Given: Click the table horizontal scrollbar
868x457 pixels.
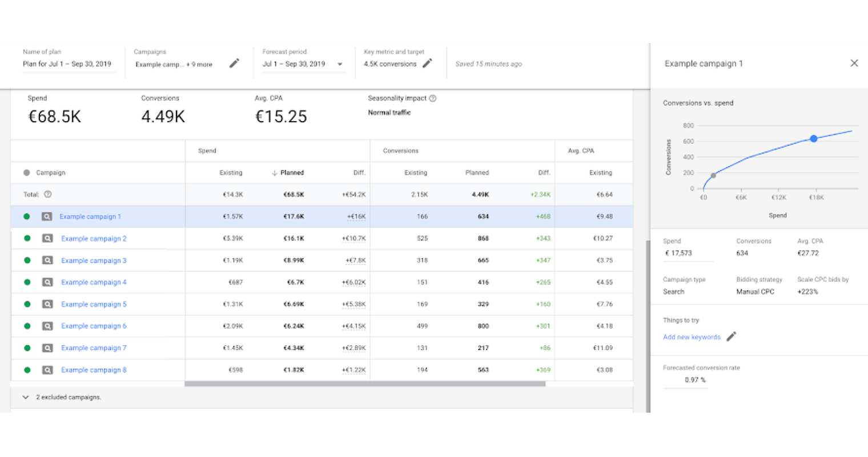Looking at the screenshot, I should 365,384.
